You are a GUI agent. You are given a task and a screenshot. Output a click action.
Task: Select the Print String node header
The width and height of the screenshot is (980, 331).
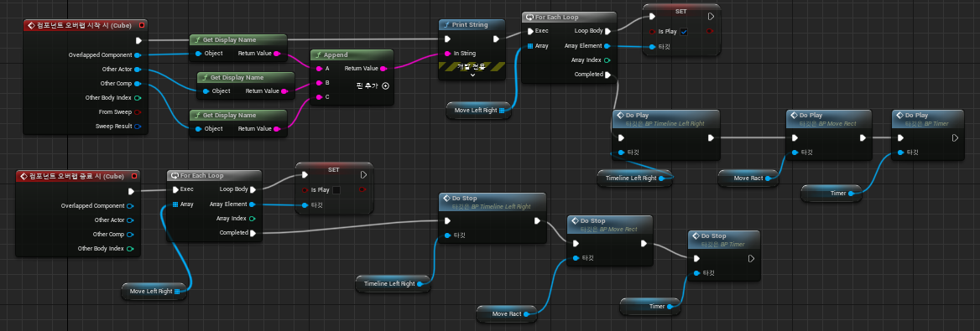pos(472,25)
